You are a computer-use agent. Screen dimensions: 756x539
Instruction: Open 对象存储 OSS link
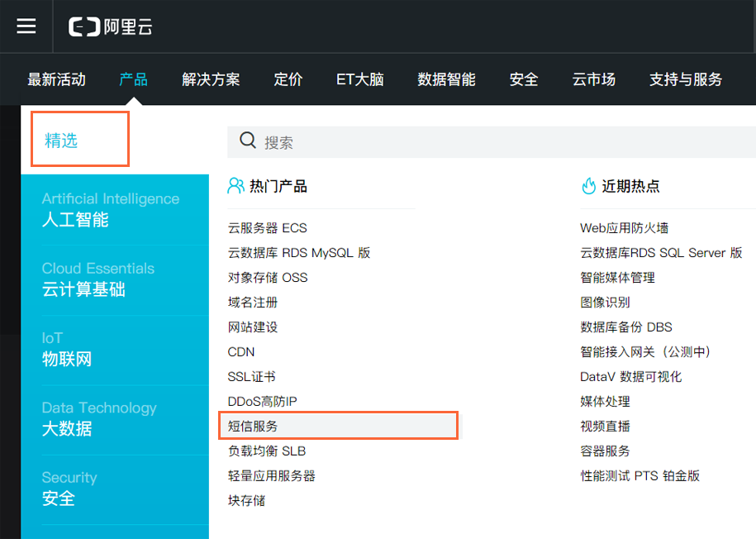click(268, 278)
